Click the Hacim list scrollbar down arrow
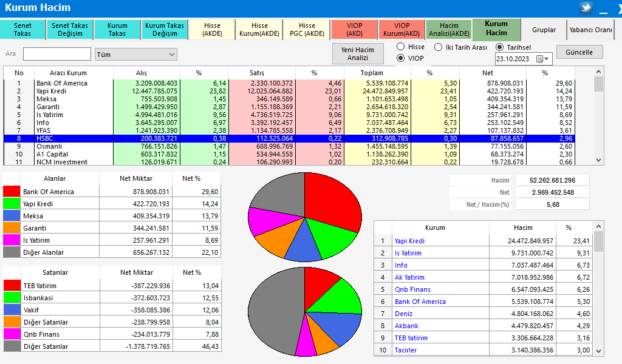This screenshot has height=364, width=622. coord(598,351)
